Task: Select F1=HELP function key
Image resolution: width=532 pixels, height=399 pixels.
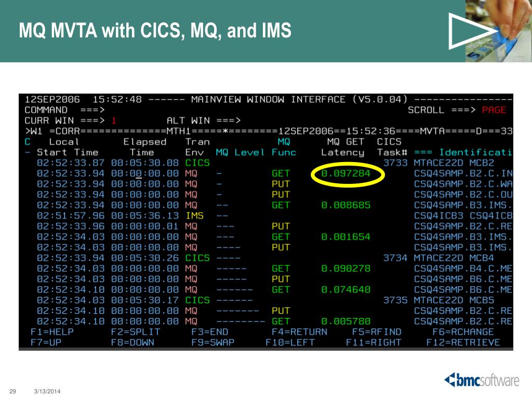Action: click(x=52, y=332)
